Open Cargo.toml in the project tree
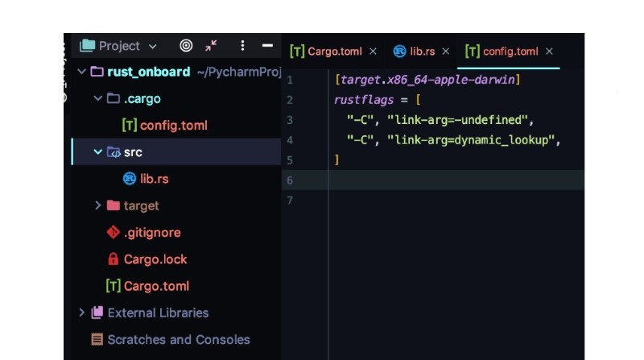The width and height of the screenshot is (644, 360). click(156, 286)
